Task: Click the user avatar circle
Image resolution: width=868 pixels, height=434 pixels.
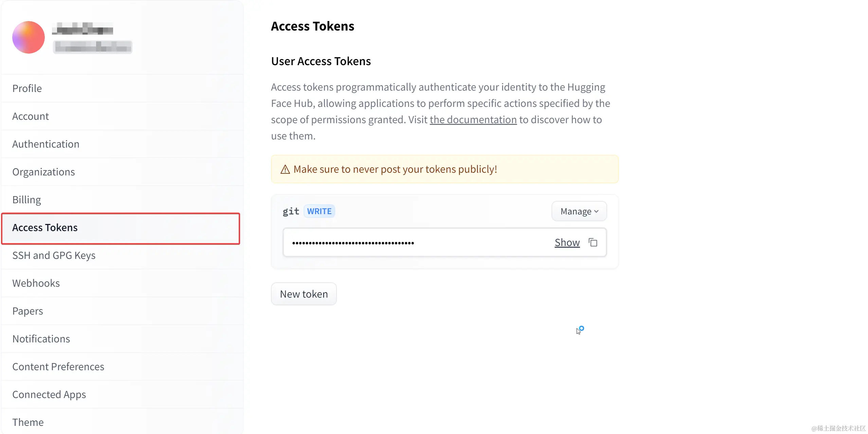Action: point(29,37)
